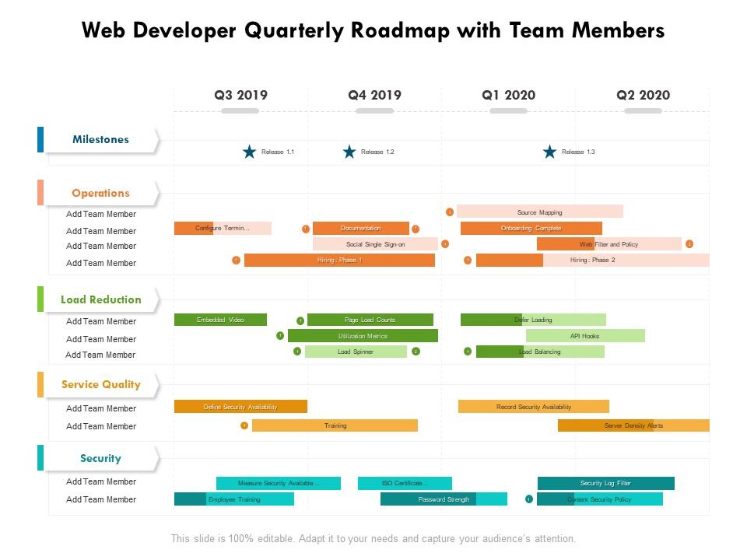This screenshot has width=747, height=560.
Task: Select the Record Security Availability bar
Action: (x=534, y=406)
